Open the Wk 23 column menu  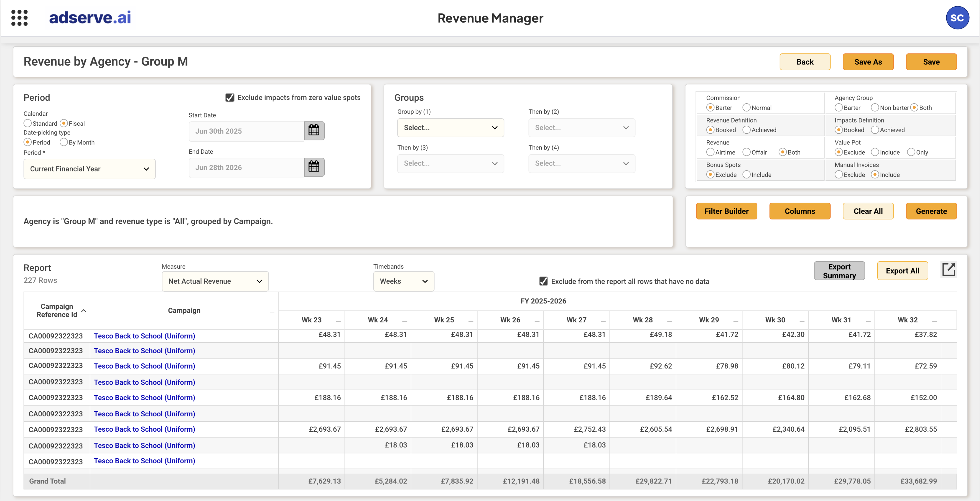pyautogui.click(x=338, y=321)
